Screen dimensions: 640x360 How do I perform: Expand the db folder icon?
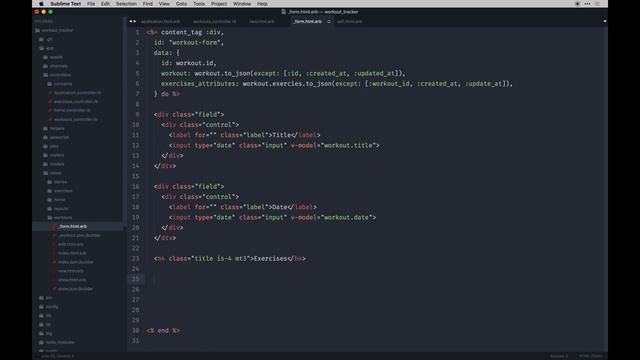pos(41,316)
